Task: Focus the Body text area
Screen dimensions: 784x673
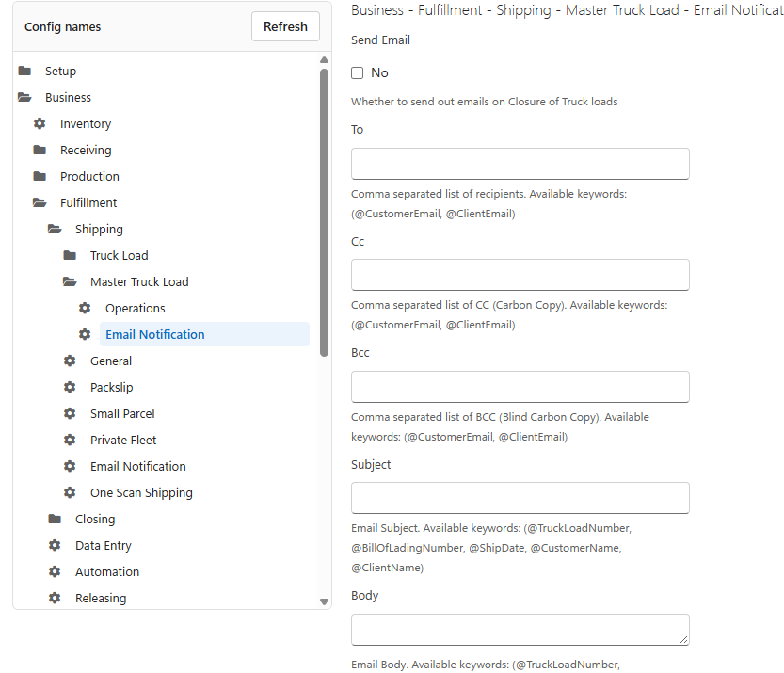Action: pyautogui.click(x=520, y=630)
